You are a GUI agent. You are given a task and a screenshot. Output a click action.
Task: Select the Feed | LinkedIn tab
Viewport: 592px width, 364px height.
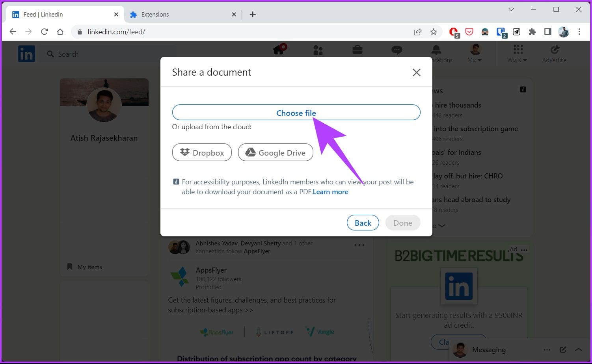click(63, 15)
